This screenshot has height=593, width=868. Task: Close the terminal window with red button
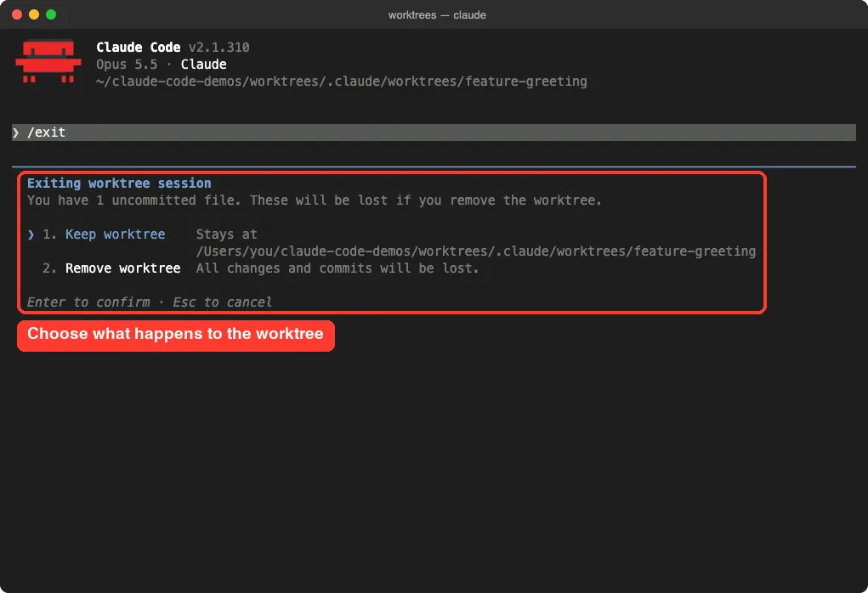point(17,14)
